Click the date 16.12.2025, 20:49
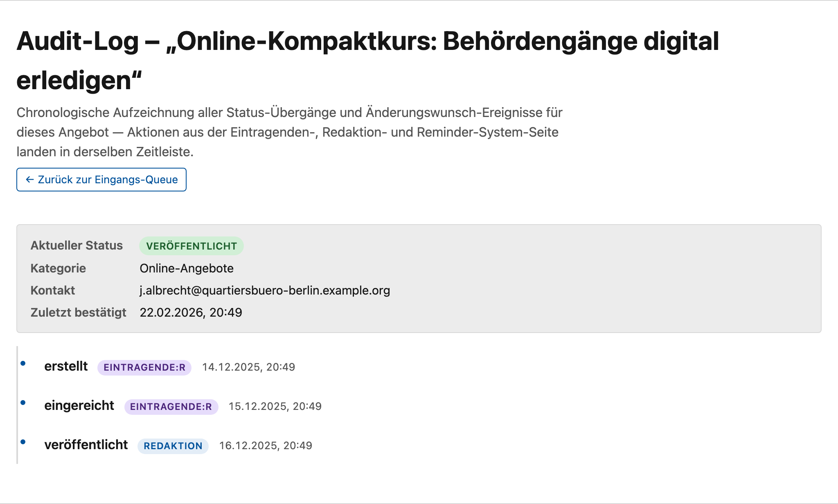 tap(266, 445)
